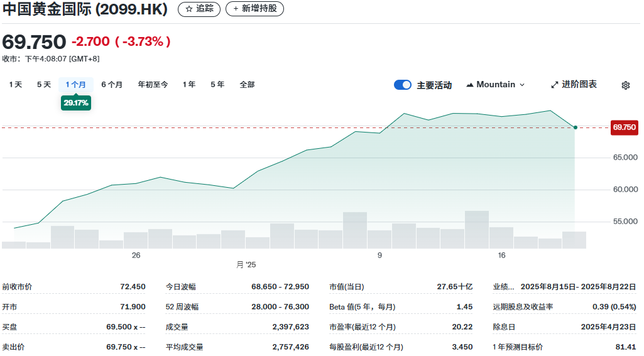Image resolution: width=644 pixels, height=356 pixels.
Task: Click the price change -2.700 (-3.73%)
Action: [x=121, y=41]
